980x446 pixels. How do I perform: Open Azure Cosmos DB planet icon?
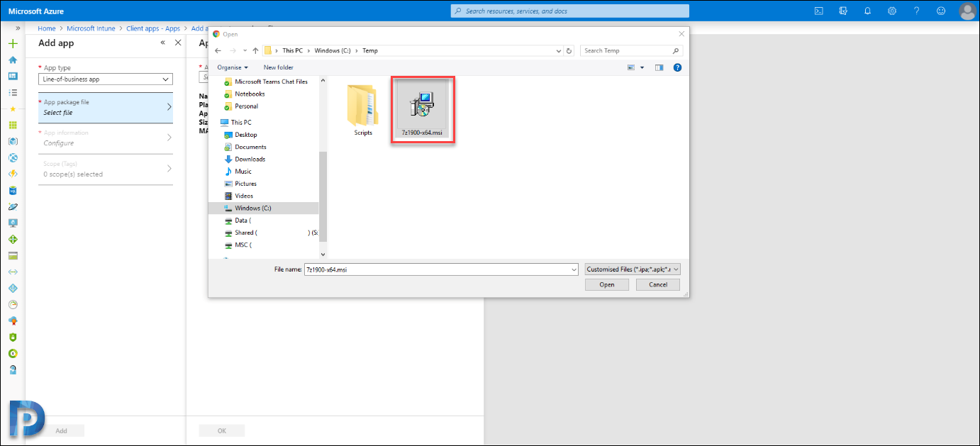(x=13, y=206)
